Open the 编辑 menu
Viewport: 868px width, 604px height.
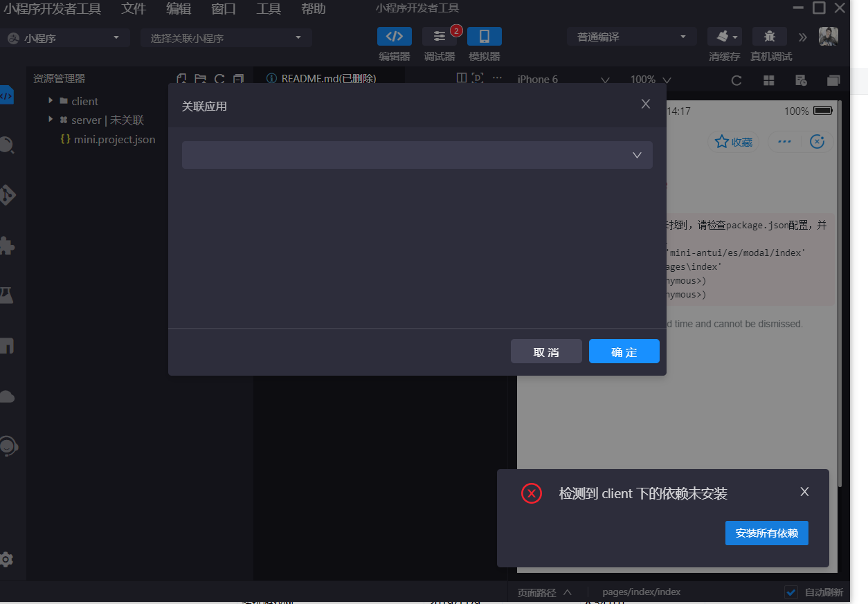click(x=179, y=9)
